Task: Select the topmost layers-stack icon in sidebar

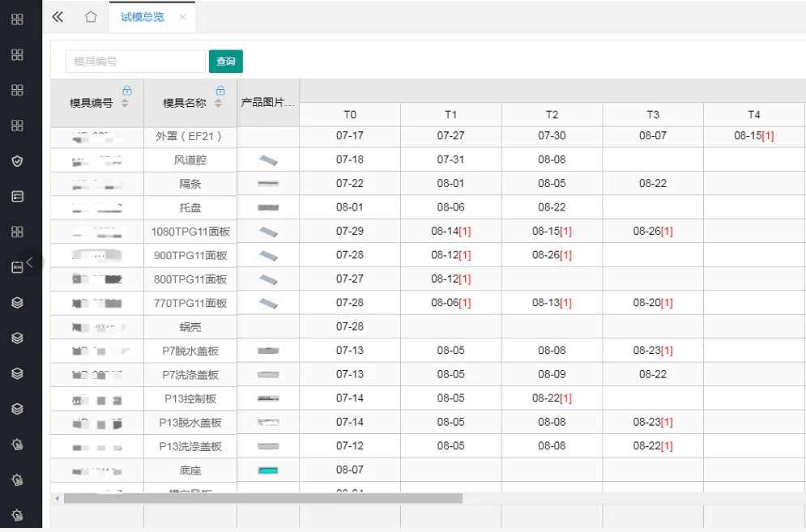Action: point(17,303)
